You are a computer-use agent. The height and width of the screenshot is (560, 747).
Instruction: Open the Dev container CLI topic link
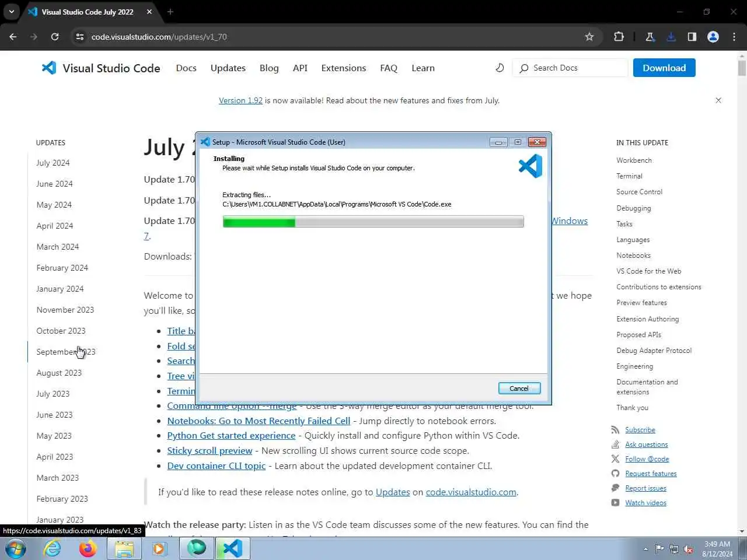tap(217, 466)
